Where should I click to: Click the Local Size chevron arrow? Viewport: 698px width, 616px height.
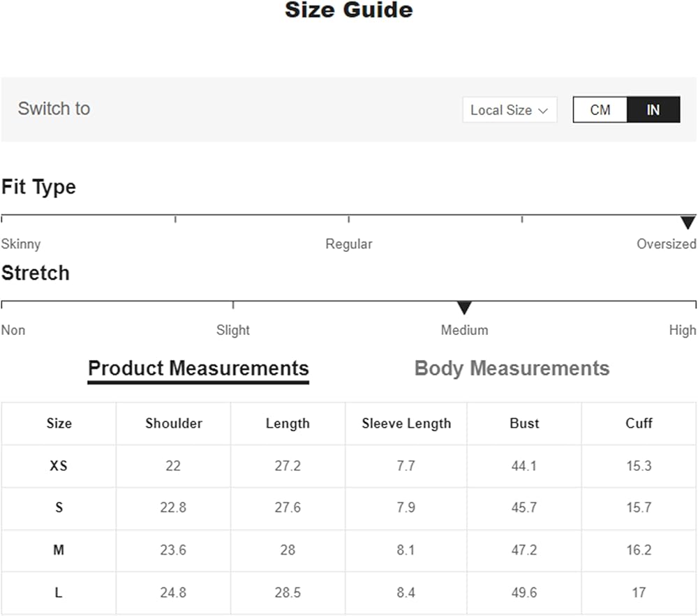tap(543, 110)
